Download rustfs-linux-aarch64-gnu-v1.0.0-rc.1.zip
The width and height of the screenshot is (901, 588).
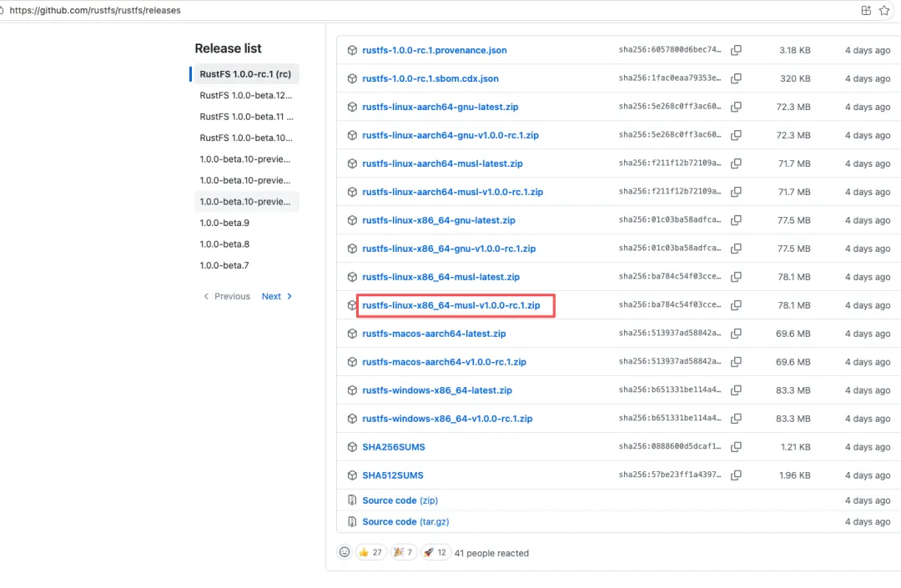coord(450,135)
